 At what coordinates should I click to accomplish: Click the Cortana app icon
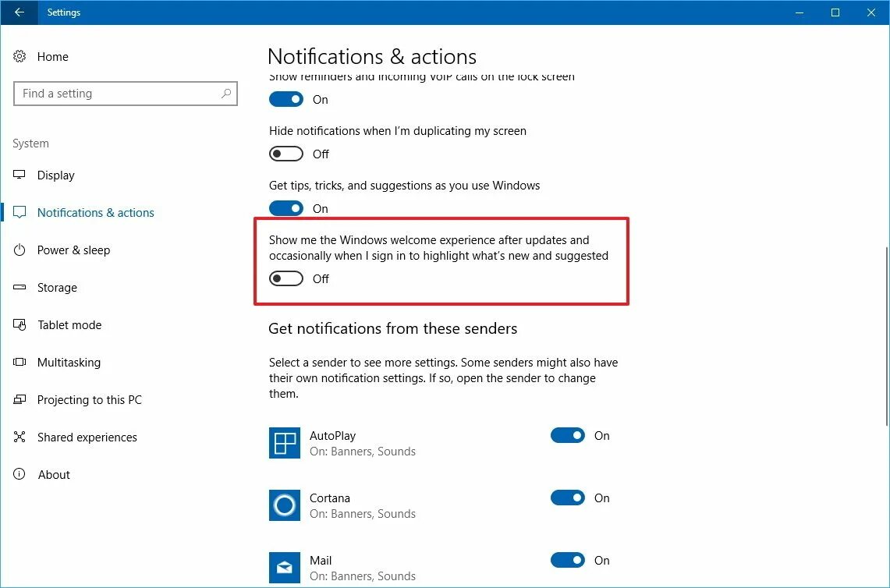coord(285,505)
